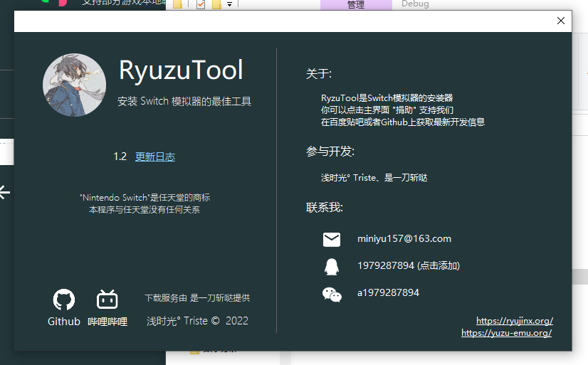The image size is (588, 365).
Task: Click QQ number 1979287894 to add contact
Action: [x=408, y=265]
